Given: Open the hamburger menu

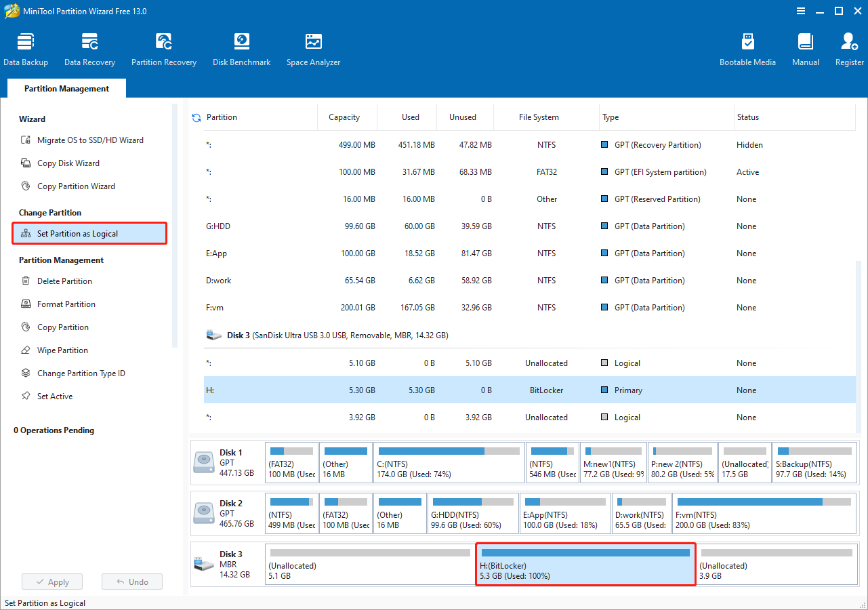Looking at the screenshot, I should [x=801, y=11].
